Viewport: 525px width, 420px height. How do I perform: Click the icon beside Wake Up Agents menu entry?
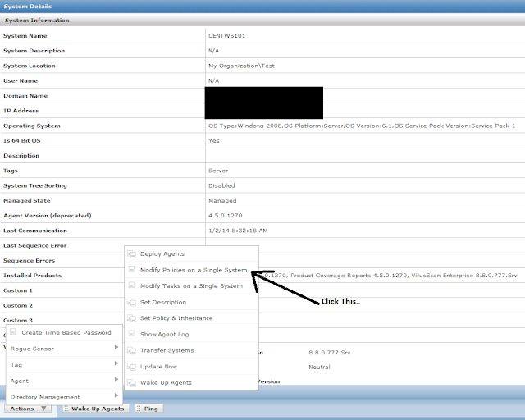(x=131, y=383)
